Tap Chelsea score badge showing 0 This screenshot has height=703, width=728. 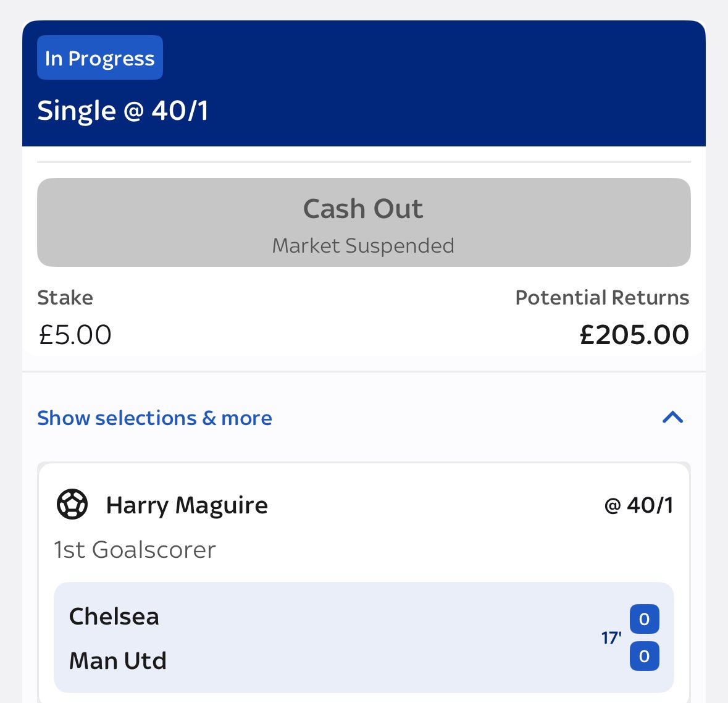[645, 619]
